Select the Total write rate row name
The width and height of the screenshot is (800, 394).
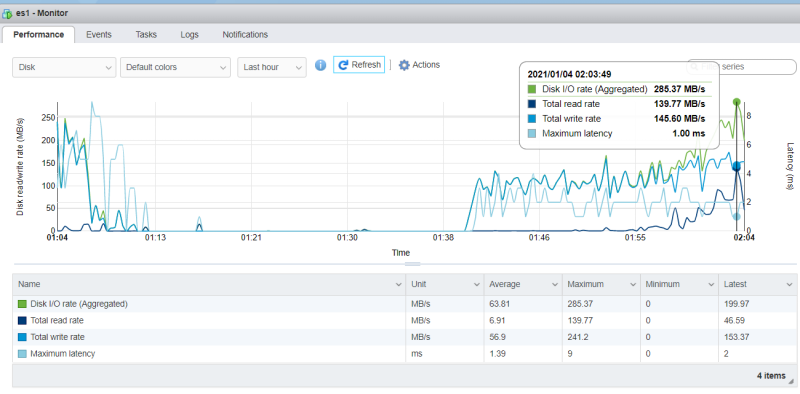point(57,337)
